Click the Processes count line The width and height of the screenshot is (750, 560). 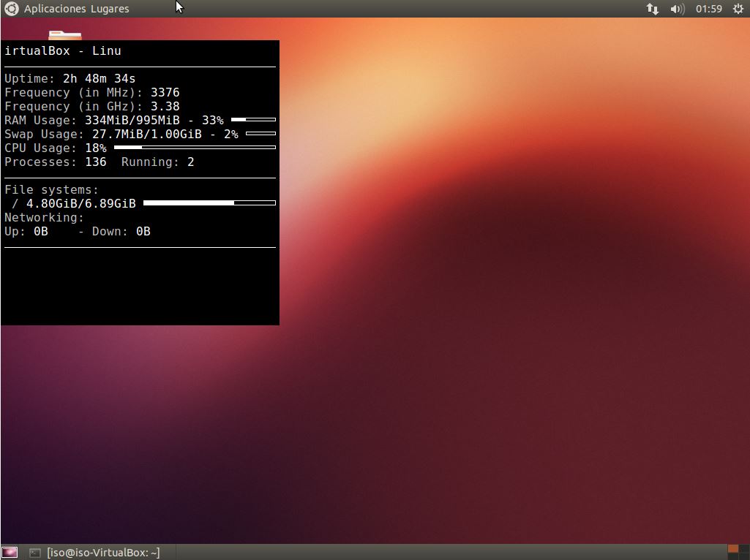pyautogui.click(x=100, y=162)
